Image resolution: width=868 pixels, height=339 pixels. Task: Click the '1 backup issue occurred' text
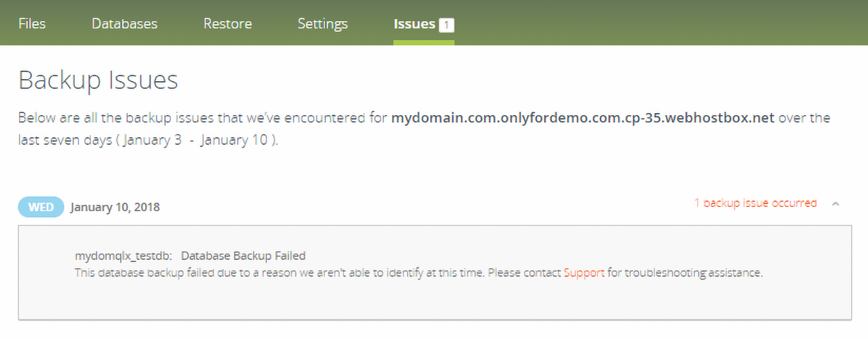755,203
